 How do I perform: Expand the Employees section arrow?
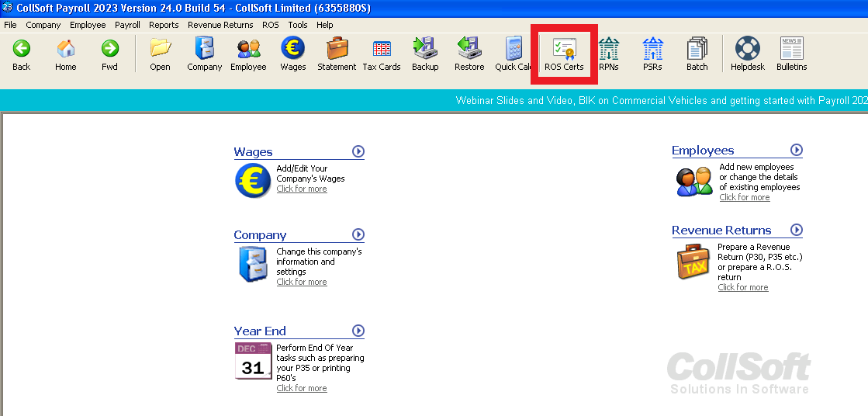tap(796, 150)
